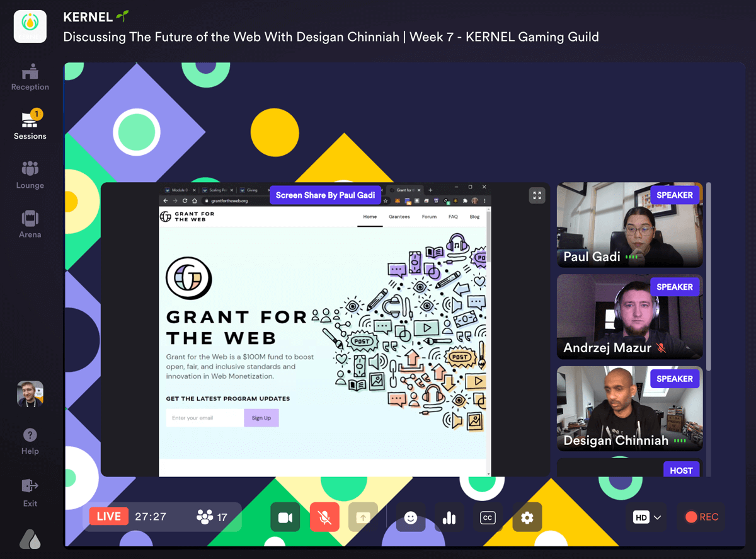The image size is (756, 559).
Task: Unmute your microphone
Action: tap(324, 517)
